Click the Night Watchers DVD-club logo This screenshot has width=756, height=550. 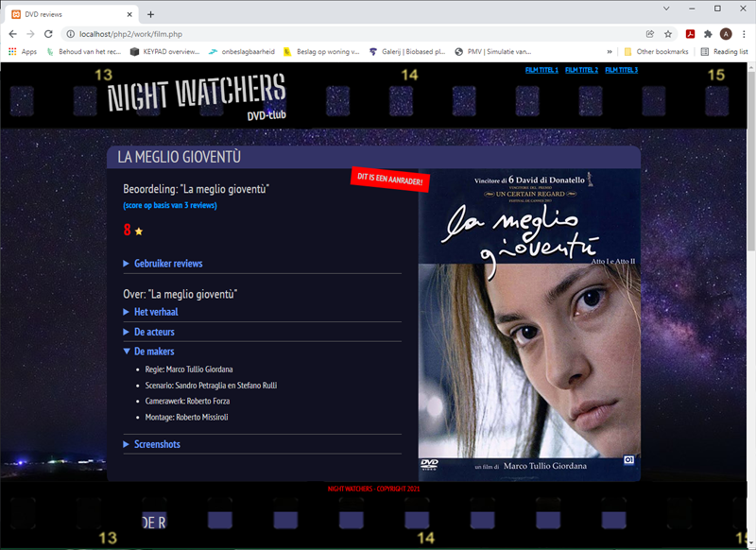click(x=197, y=96)
